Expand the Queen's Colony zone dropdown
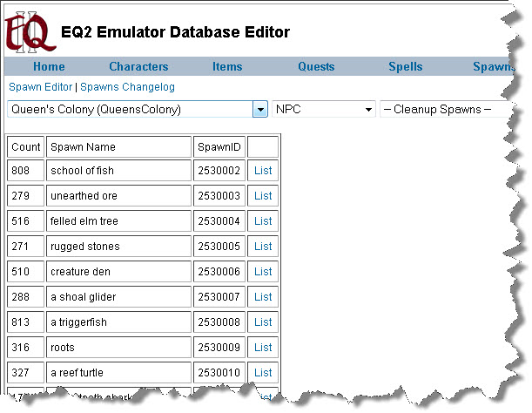Image resolution: width=532 pixels, height=413 pixels. [259, 110]
